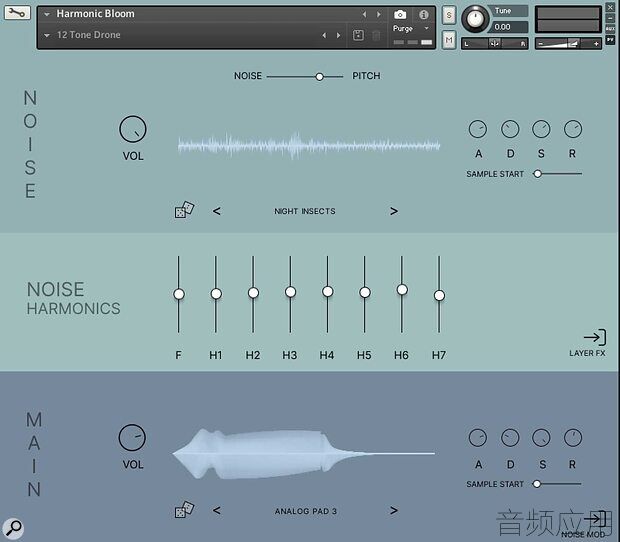This screenshot has width=620, height=542.
Task: Toggle Mute with the M button
Action: point(449,40)
